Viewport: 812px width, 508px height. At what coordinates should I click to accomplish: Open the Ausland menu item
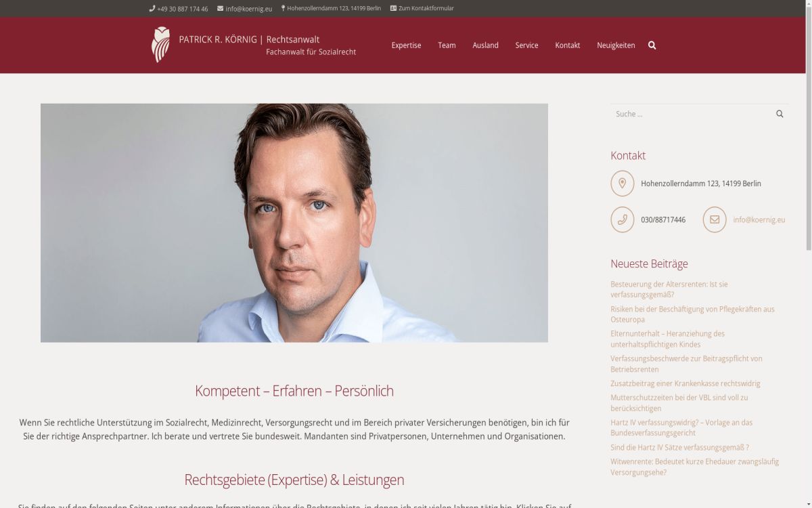click(x=485, y=45)
